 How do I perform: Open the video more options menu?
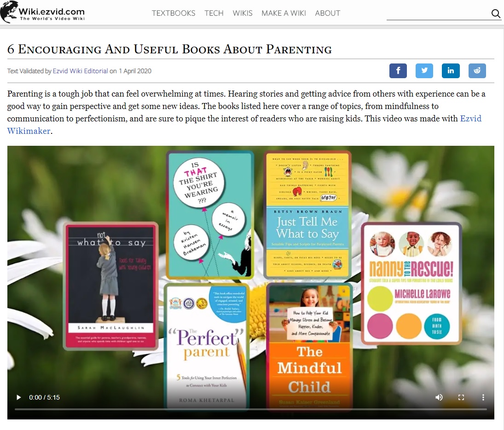[x=483, y=397]
